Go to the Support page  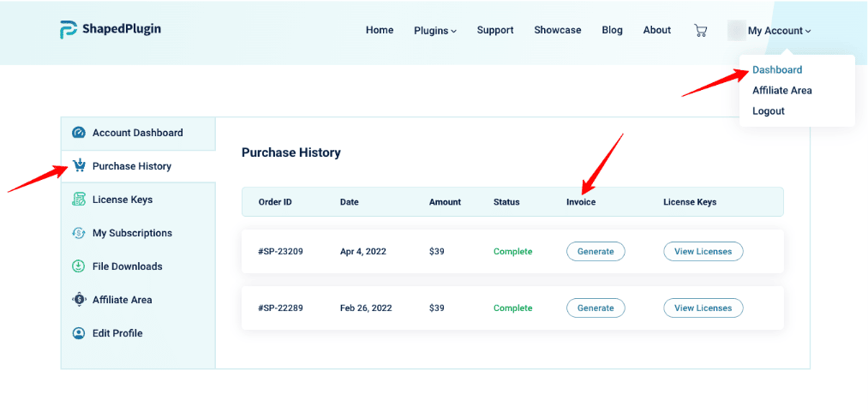(x=495, y=30)
